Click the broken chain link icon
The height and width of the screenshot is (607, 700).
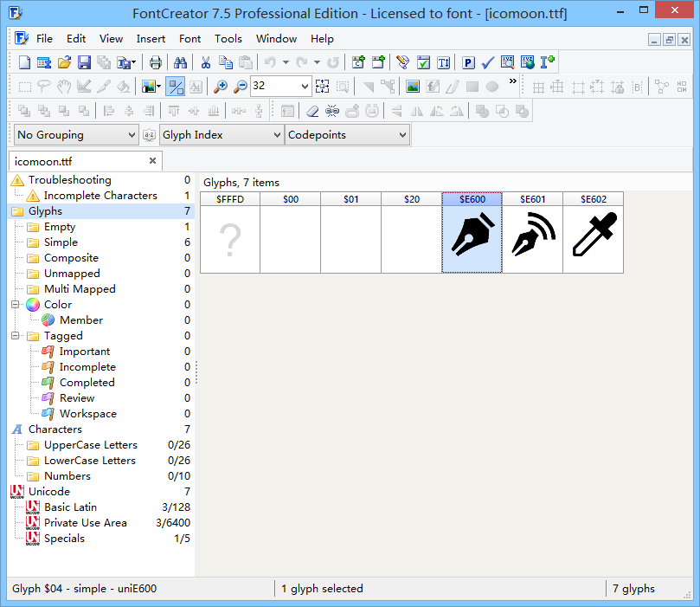point(332,111)
